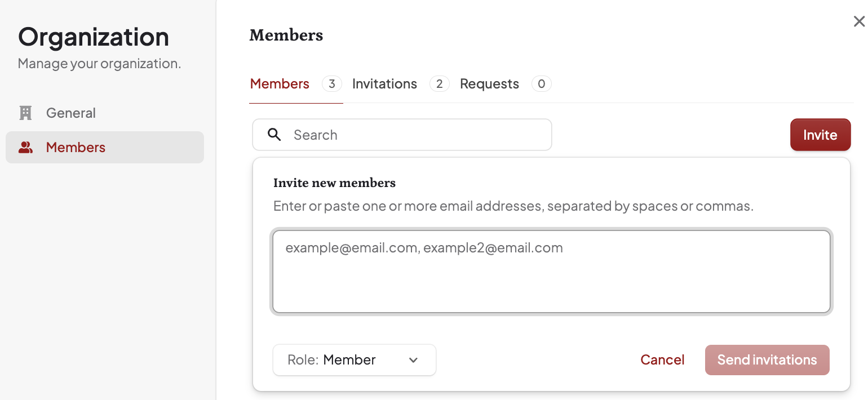Focus the Search members field
Viewport: 868px width, 400px height.
coord(402,135)
